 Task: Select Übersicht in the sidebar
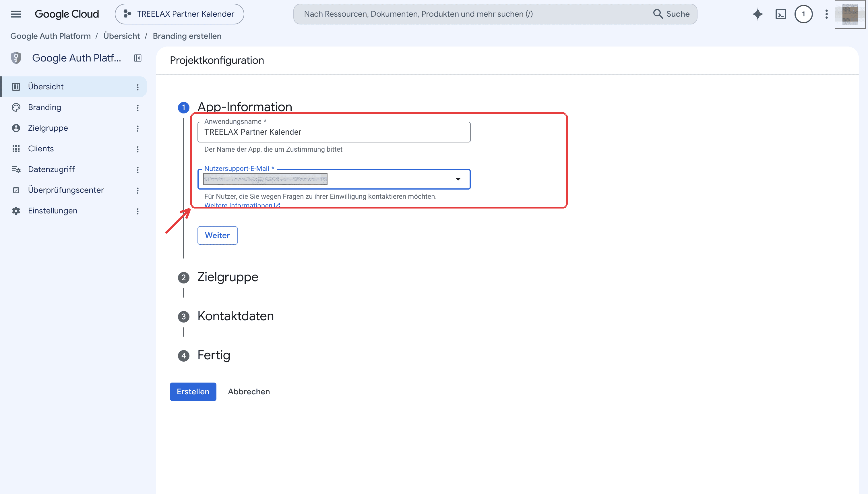coord(74,87)
